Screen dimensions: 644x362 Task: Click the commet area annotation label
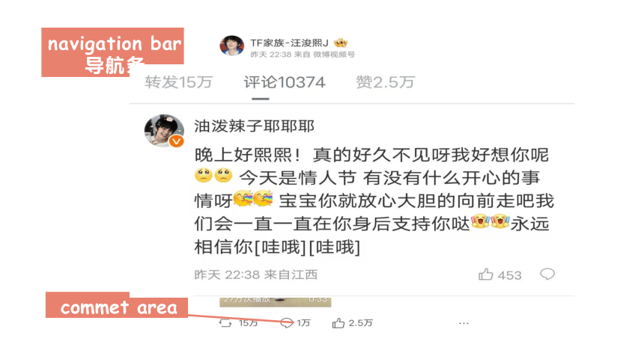[x=117, y=305]
